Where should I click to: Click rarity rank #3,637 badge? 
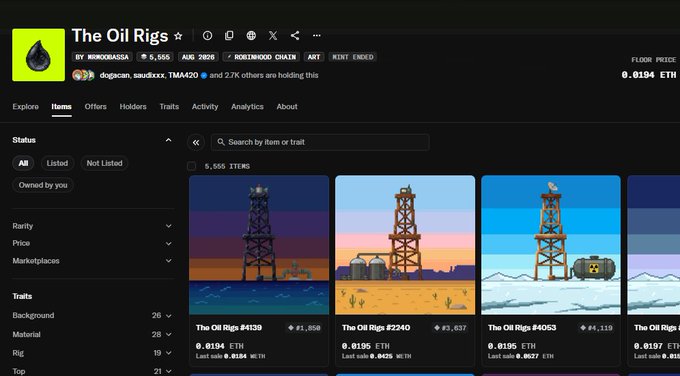450,328
